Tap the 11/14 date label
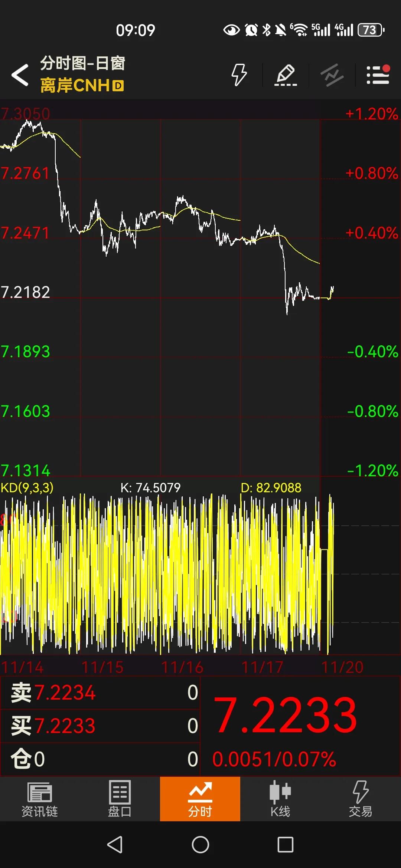 [x=22, y=667]
